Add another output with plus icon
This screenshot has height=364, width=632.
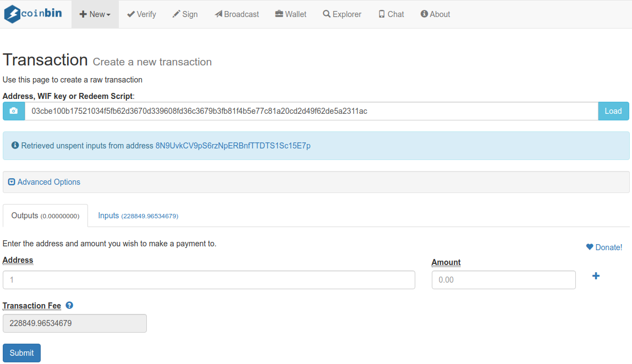click(596, 275)
